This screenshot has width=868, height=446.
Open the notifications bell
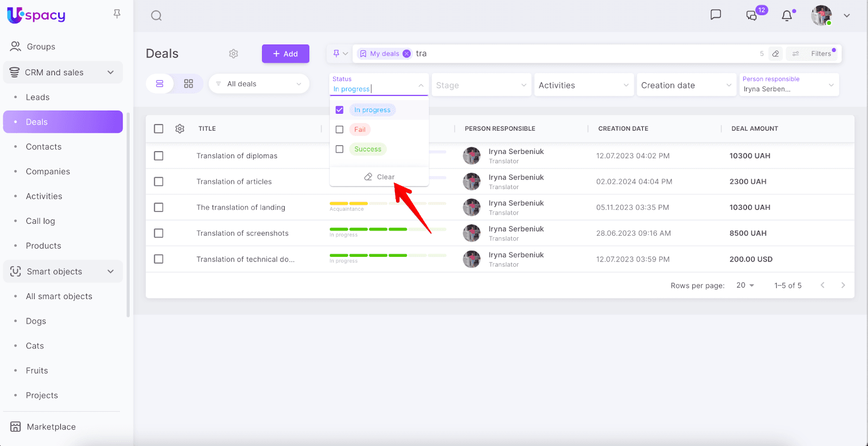(x=787, y=16)
